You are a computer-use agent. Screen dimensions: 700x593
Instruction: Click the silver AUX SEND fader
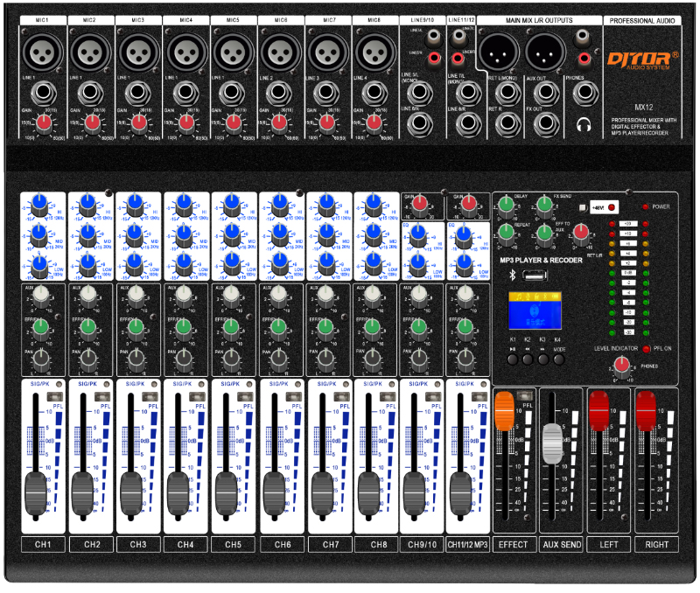[552, 443]
